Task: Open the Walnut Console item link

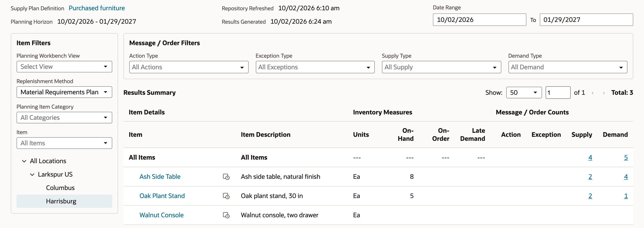Action: [161, 215]
